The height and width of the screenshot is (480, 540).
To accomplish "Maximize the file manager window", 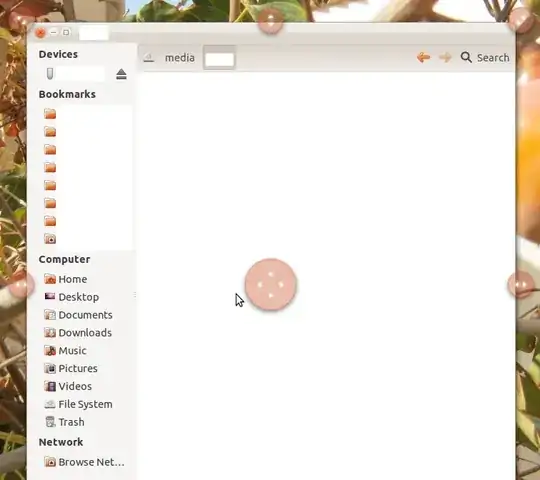I will (x=66, y=33).
